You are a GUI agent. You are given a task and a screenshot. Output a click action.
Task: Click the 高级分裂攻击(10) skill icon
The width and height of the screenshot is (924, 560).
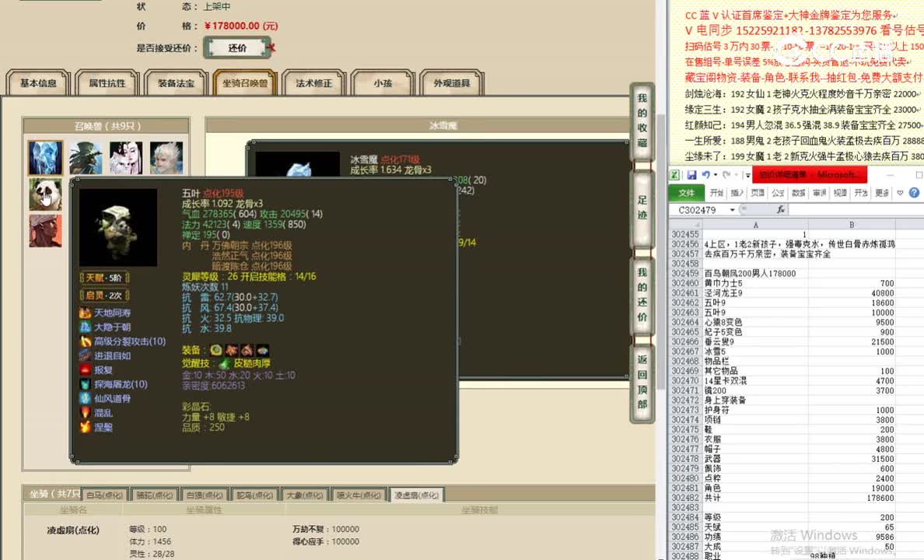pos(85,341)
